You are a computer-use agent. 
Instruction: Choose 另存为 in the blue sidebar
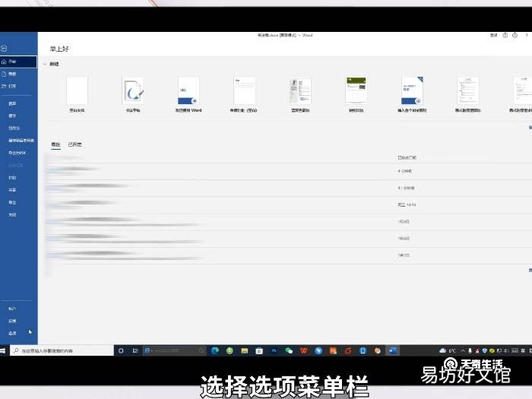[x=14, y=128]
